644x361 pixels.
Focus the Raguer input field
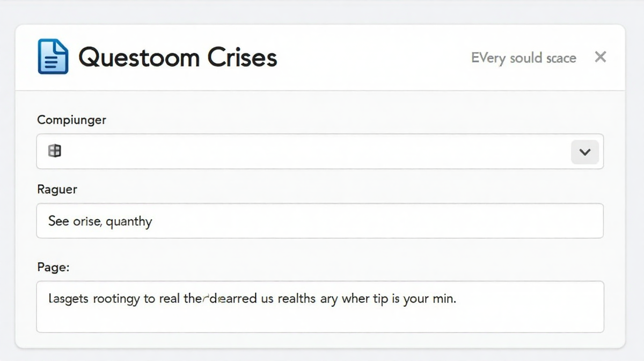[x=320, y=221]
